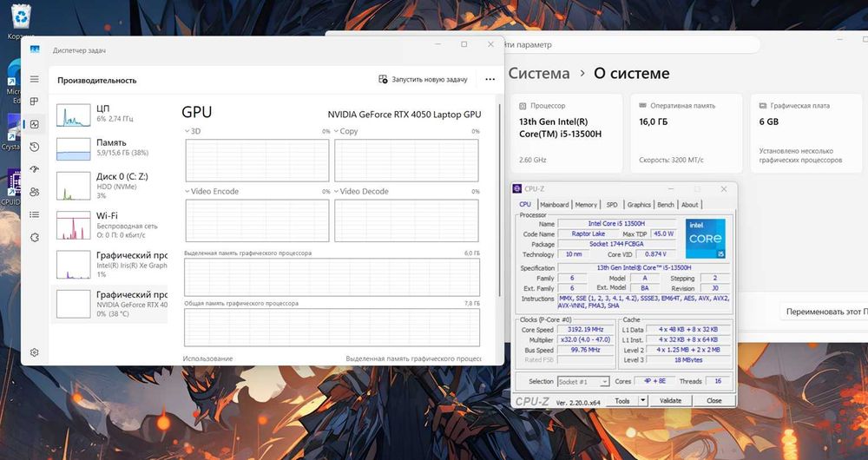Open the Tools dropdown arrow in CPU-Z
This screenshot has width=868, height=460.
click(642, 400)
